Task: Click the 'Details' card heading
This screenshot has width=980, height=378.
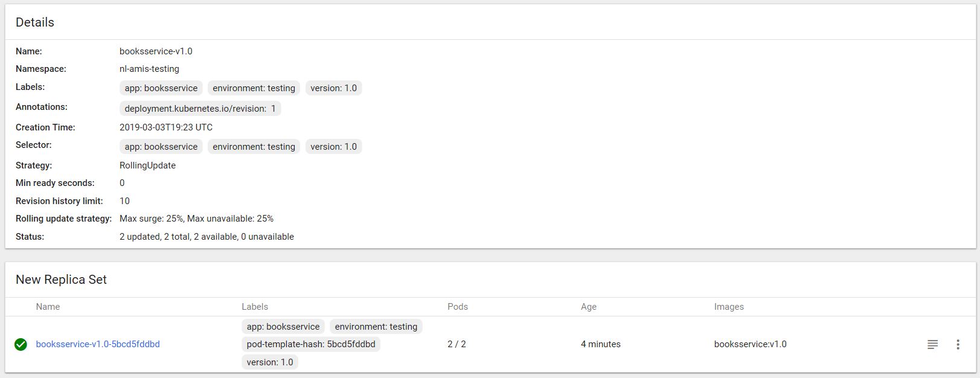Action: pyautogui.click(x=35, y=22)
